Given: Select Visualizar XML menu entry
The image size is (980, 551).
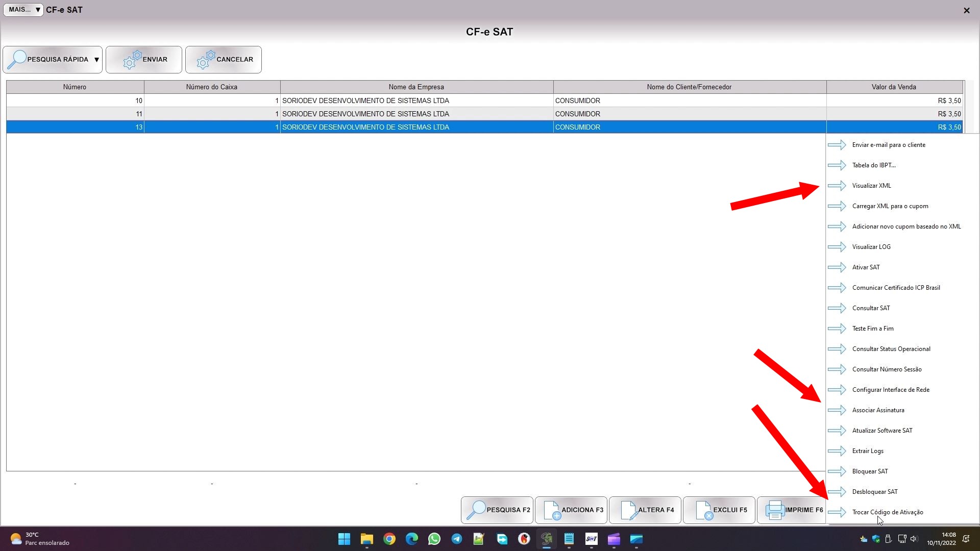Looking at the screenshot, I should click(x=871, y=186).
